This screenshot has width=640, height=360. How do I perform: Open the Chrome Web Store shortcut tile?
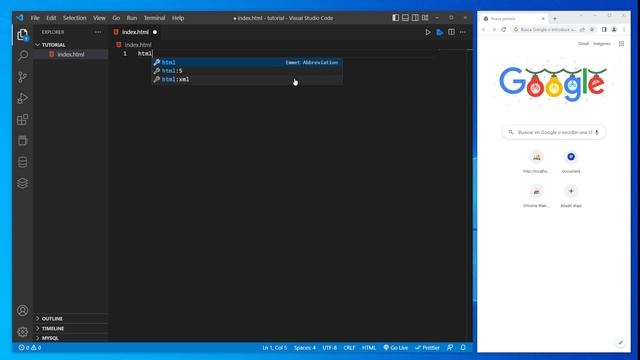pos(536,196)
